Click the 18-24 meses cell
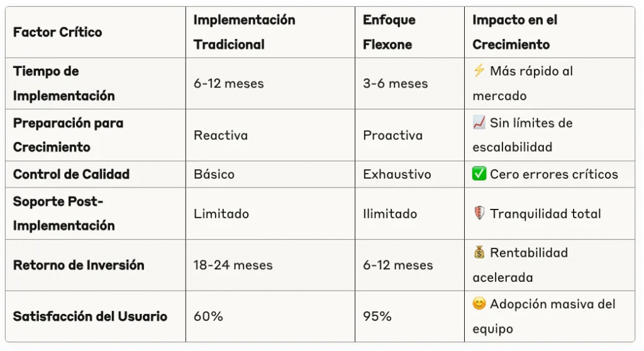The height and width of the screenshot is (351, 644). pos(233,265)
